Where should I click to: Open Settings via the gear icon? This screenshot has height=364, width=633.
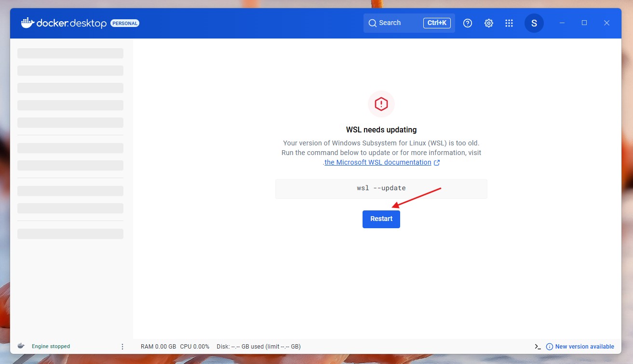tap(488, 23)
